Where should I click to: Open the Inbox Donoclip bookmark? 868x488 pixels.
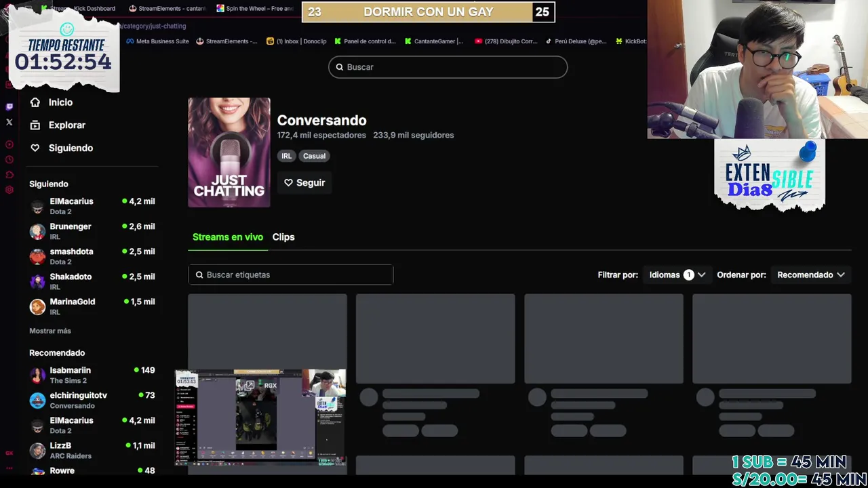coord(296,41)
